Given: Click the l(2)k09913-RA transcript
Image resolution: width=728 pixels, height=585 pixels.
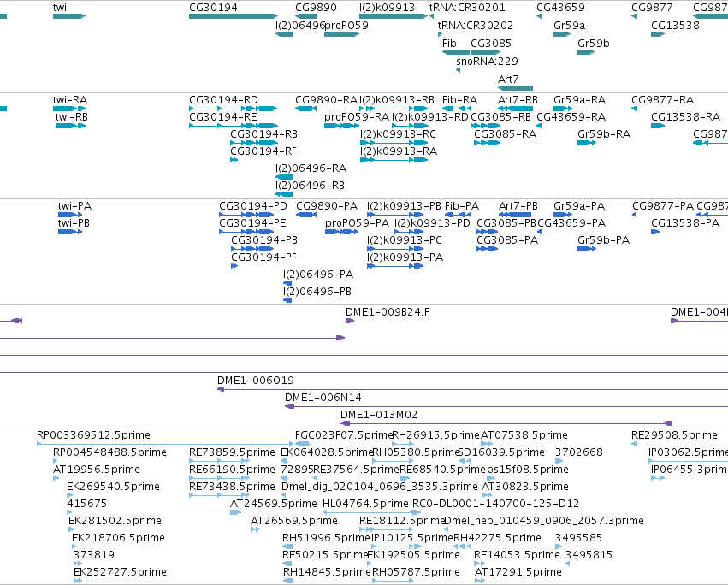Looking at the screenshot, I should click(x=394, y=160).
